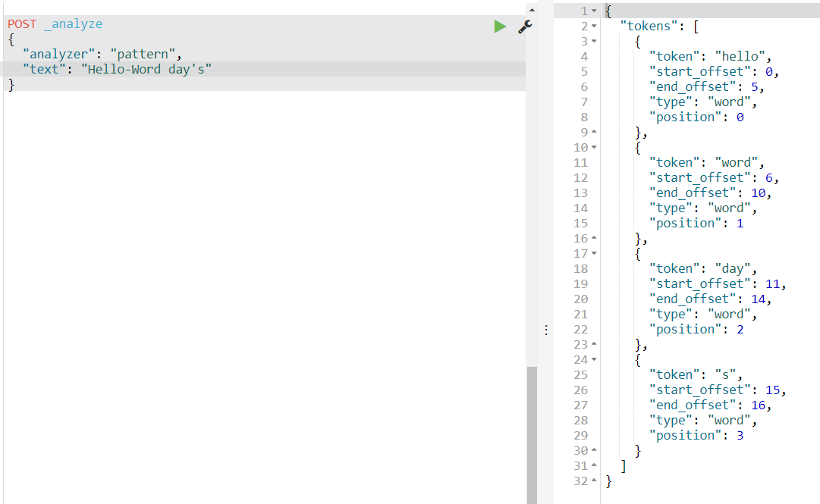Click the end_offset value 16
Screen dimensions: 820x504
point(759,405)
